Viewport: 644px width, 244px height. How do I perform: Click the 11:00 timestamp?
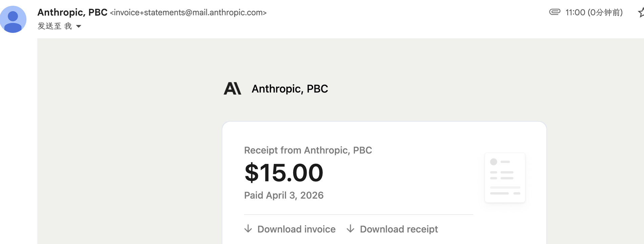pyautogui.click(x=575, y=13)
